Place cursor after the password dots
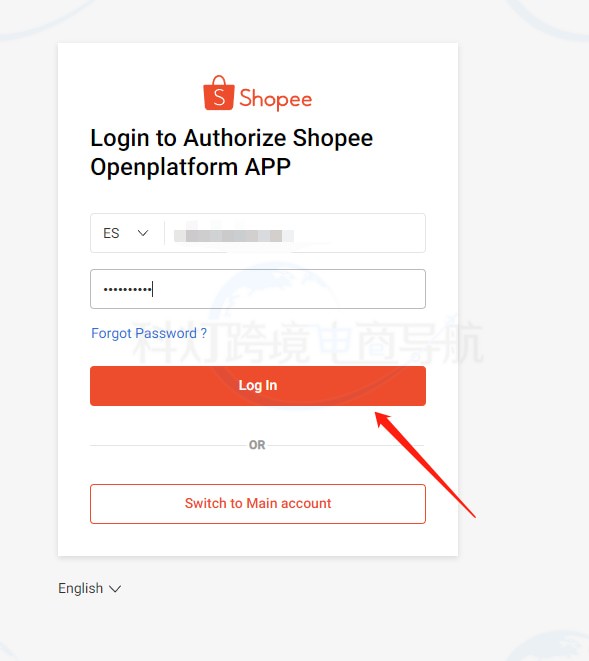This screenshot has height=661, width=589. pyautogui.click(x=153, y=289)
